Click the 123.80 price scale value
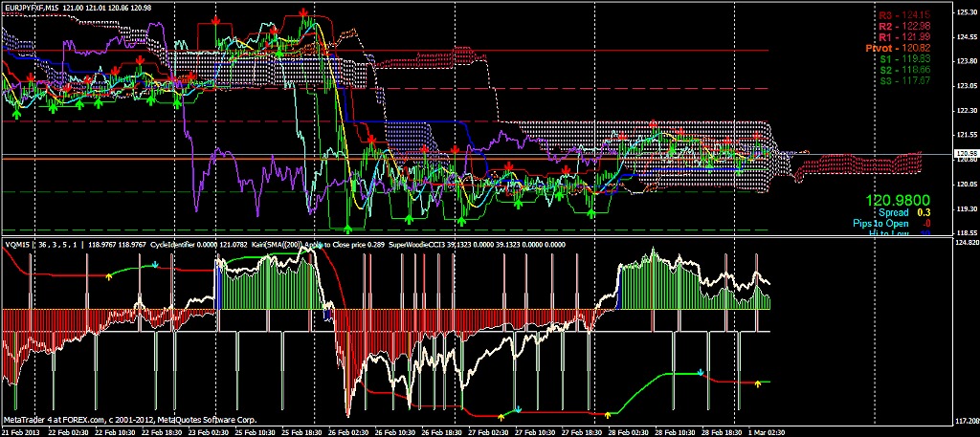Image resolution: width=980 pixels, height=437 pixels. 967,61
